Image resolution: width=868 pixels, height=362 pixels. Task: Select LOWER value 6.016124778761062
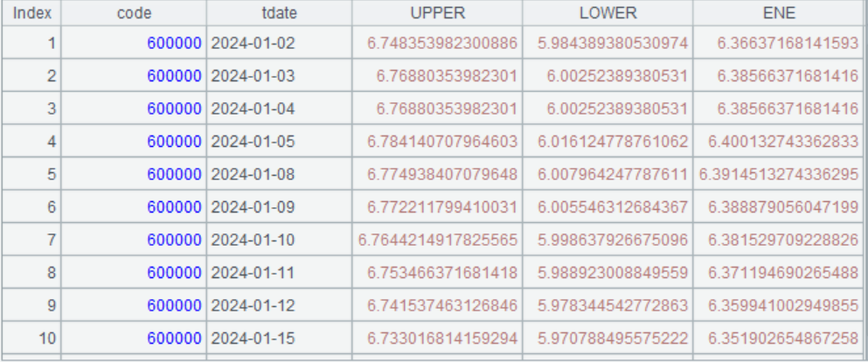(608, 141)
